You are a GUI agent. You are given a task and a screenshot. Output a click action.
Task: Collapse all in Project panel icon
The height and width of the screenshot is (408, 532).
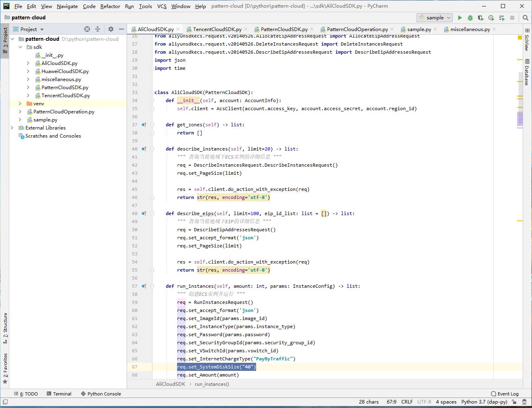pos(98,29)
